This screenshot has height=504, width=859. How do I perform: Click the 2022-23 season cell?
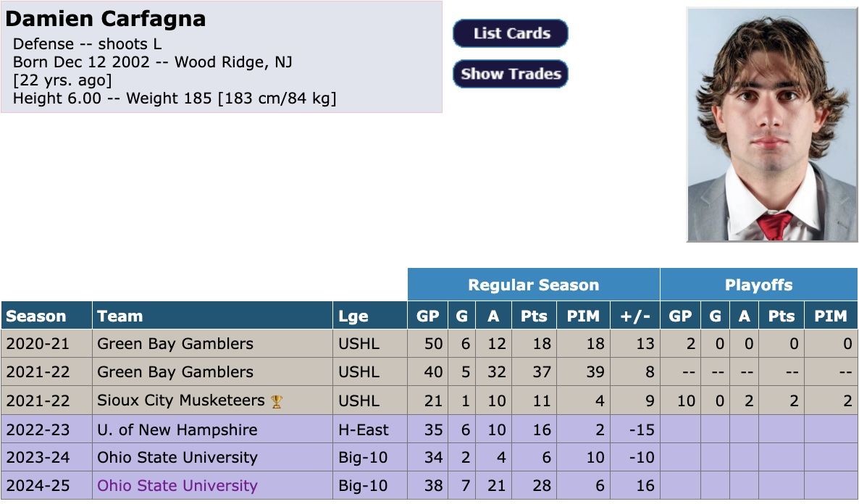(38, 429)
